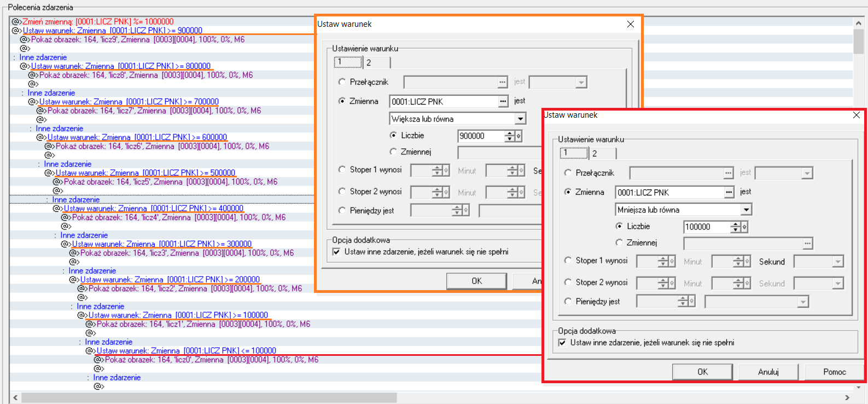Viewport: 868px width, 404px height.
Task: Select the 'Stoper 1 wynosi' radio in the red-bordered dialog
Action: point(568,261)
